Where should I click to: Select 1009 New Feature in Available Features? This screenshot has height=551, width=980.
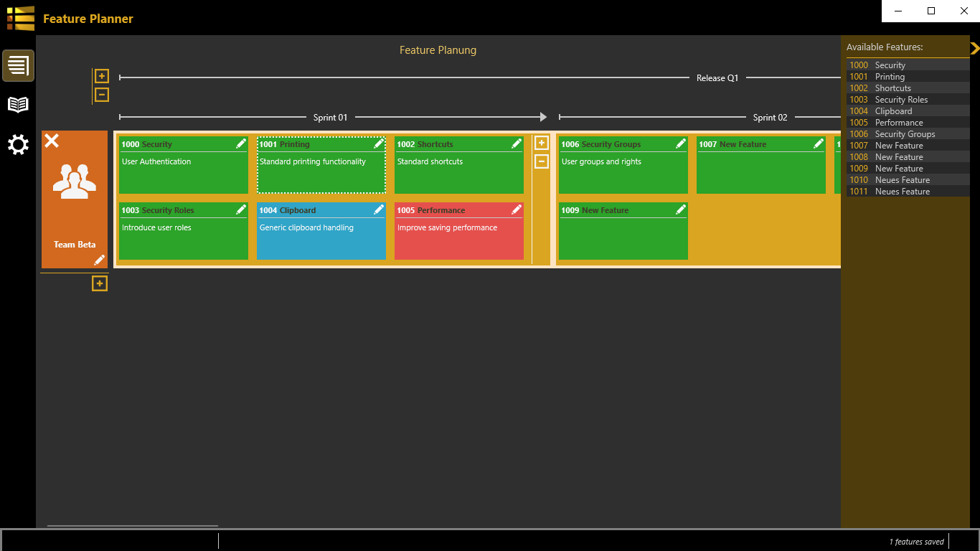coord(908,169)
